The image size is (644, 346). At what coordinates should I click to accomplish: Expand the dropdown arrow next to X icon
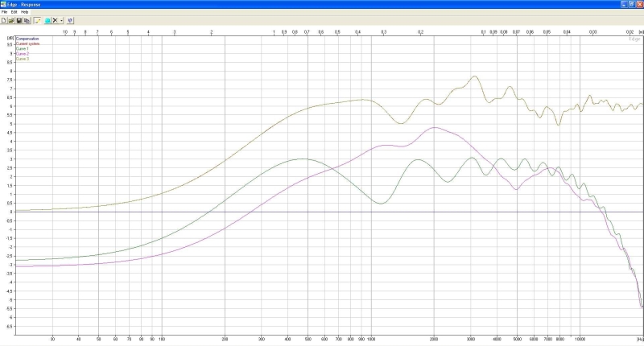click(62, 20)
